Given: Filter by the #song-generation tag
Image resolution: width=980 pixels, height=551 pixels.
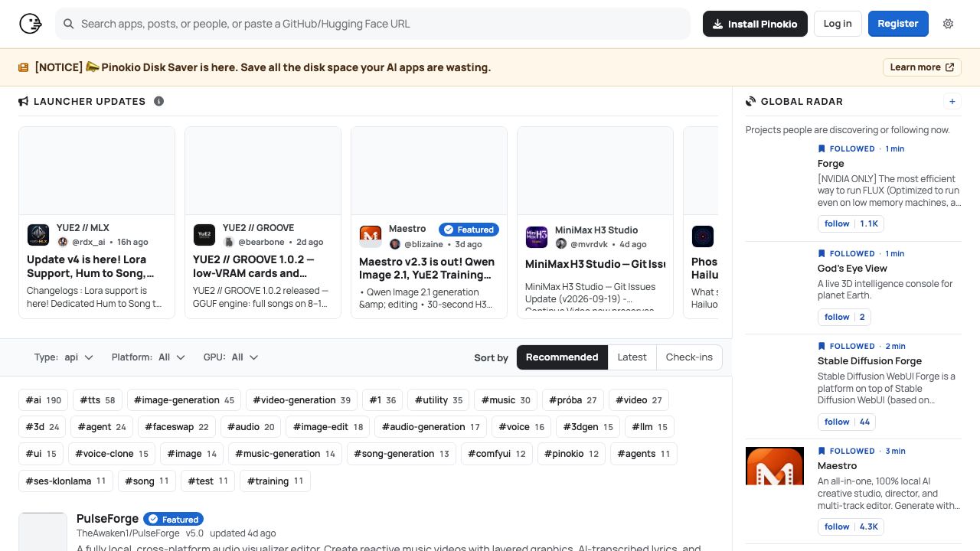Looking at the screenshot, I should [402, 454].
